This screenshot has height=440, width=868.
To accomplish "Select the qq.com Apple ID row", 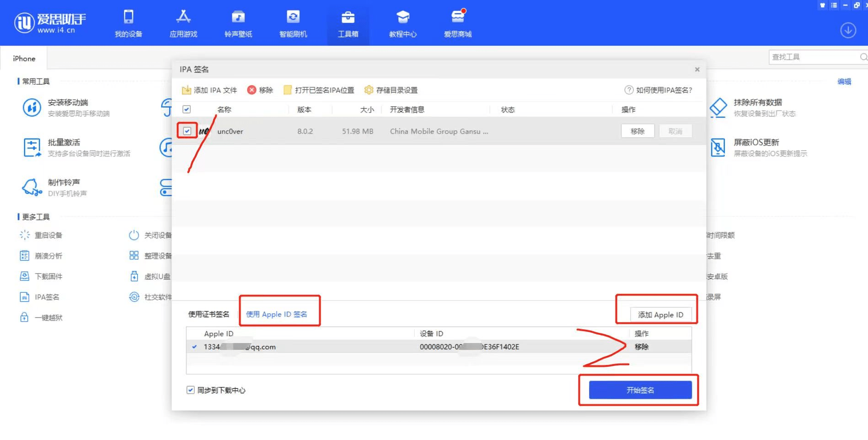I will pyautogui.click(x=439, y=347).
